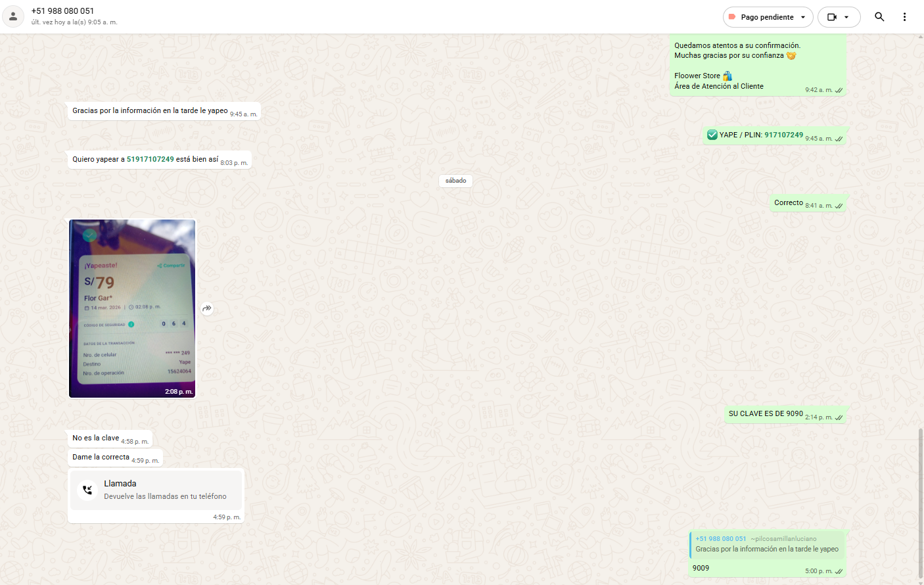Open the three-dot chat menu
Image resolution: width=924 pixels, height=585 pixels.
904,17
